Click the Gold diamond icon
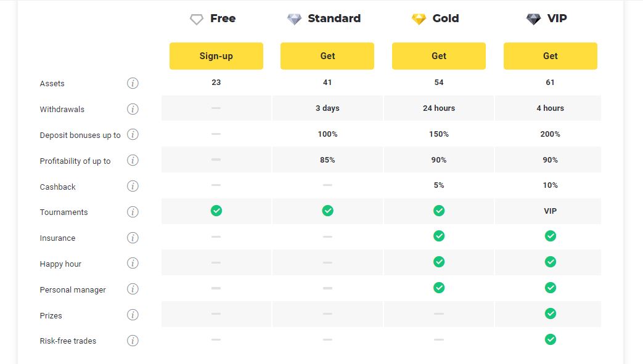Screen dimensions: 643x364 click(x=419, y=19)
